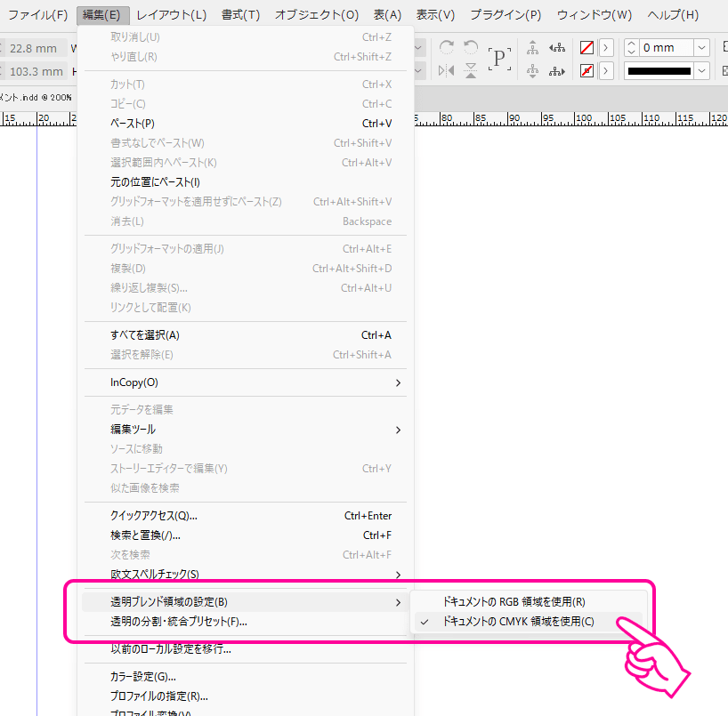Apply None to the stroke swatch icon
The image size is (728, 716).
pyautogui.click(x=586, y=71)
